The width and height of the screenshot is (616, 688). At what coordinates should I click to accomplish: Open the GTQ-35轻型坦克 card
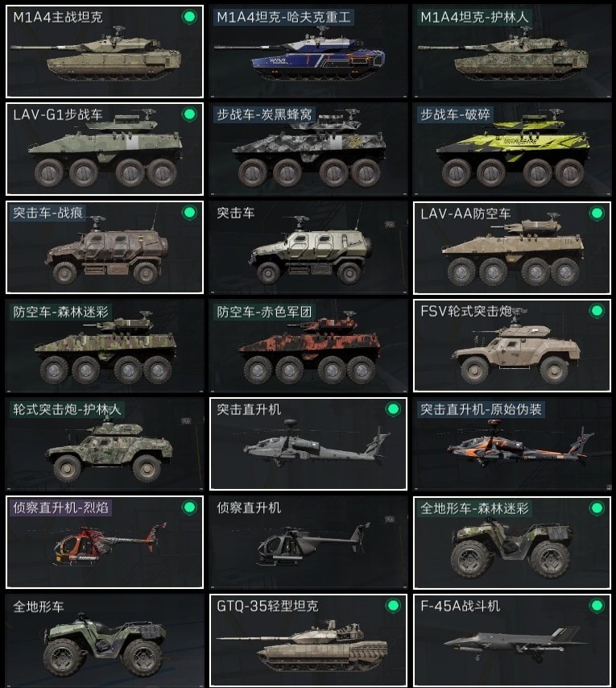click(308, 640)
